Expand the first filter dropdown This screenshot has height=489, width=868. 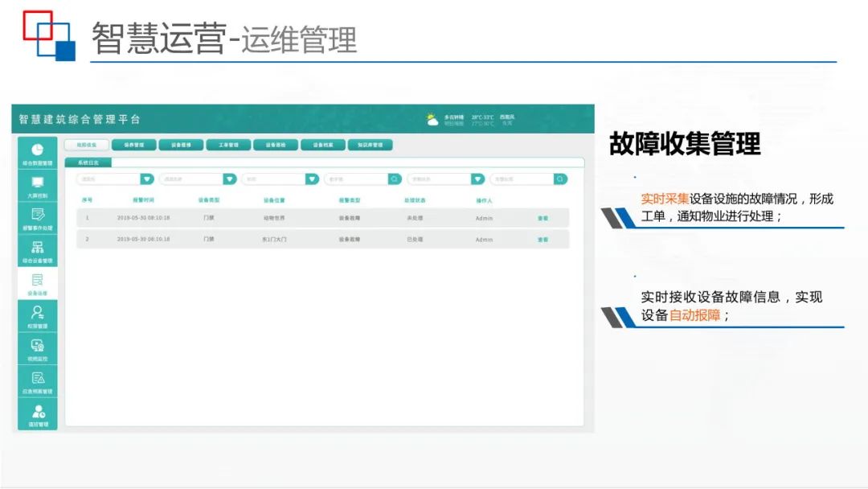click(145, 178)
